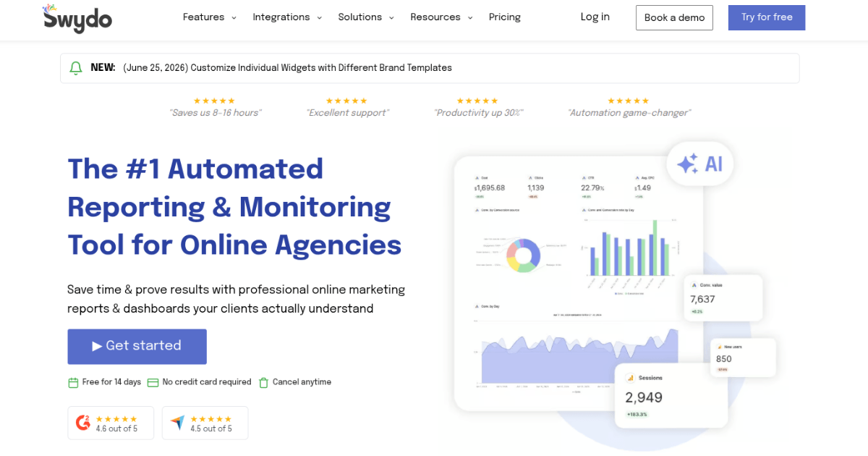Image resolution: width=868 pixels, height=456 pixels.
Task: Click the "Excellent support" quote
Action: coord(347,113)
